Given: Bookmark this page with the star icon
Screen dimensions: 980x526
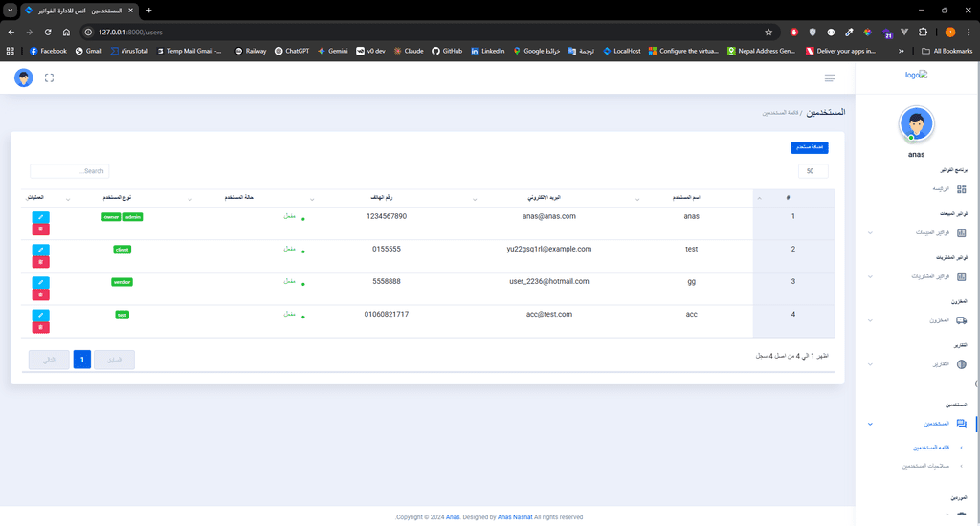Looking at the screenshot, I should [768, 32].
